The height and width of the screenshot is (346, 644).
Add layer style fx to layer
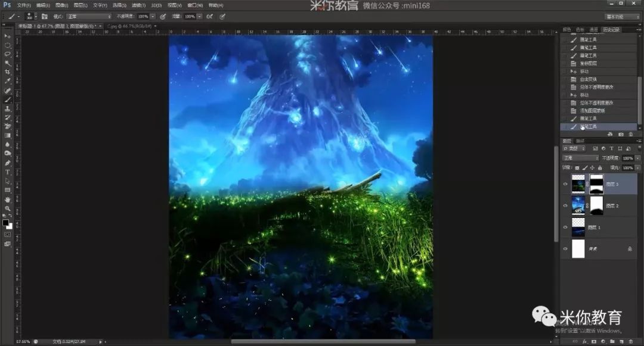click(x=584, y=341)
